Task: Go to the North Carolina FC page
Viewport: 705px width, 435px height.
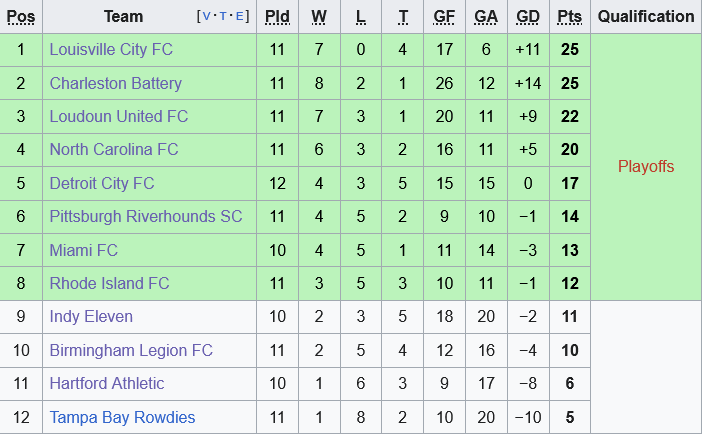Action: (114, 149)
